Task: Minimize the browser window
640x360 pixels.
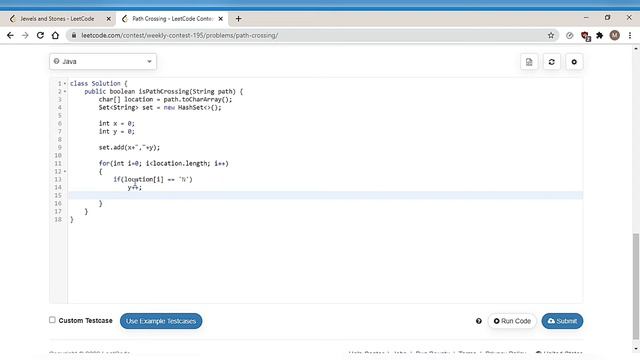Action: [x=586, y=18]
